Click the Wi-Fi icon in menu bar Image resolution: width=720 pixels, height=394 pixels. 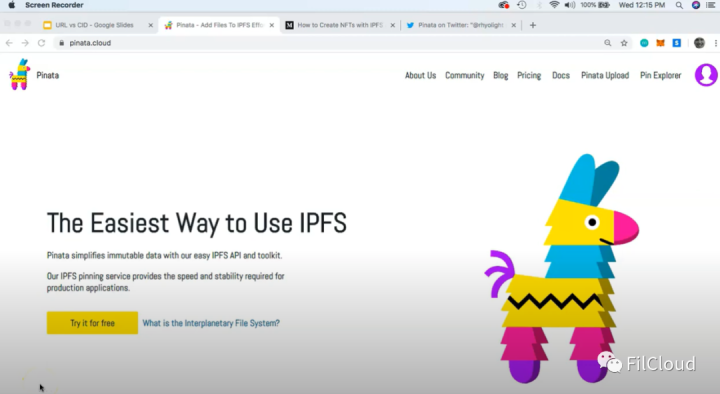coord(554,5)
